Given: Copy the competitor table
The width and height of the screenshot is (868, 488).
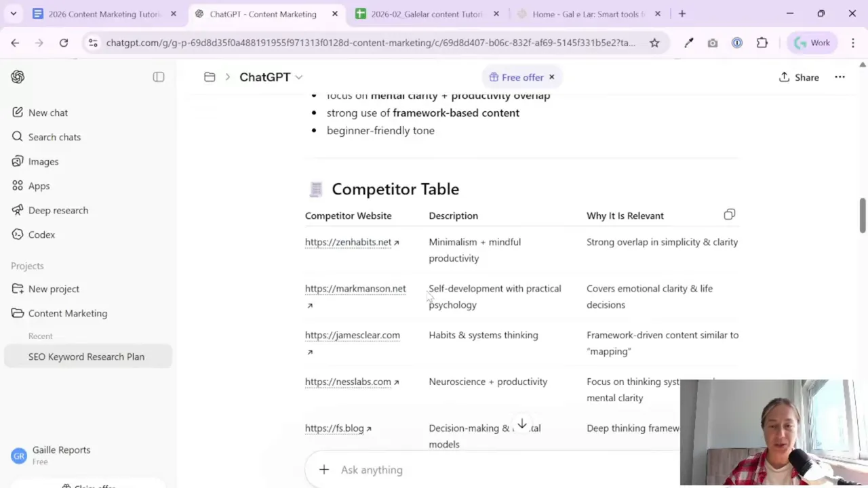Looking at the screenshot, I should [729, 215].
